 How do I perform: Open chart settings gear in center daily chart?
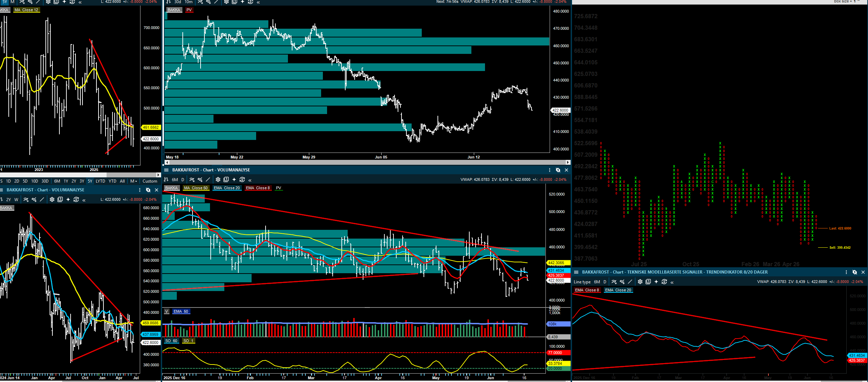(218, 179)
